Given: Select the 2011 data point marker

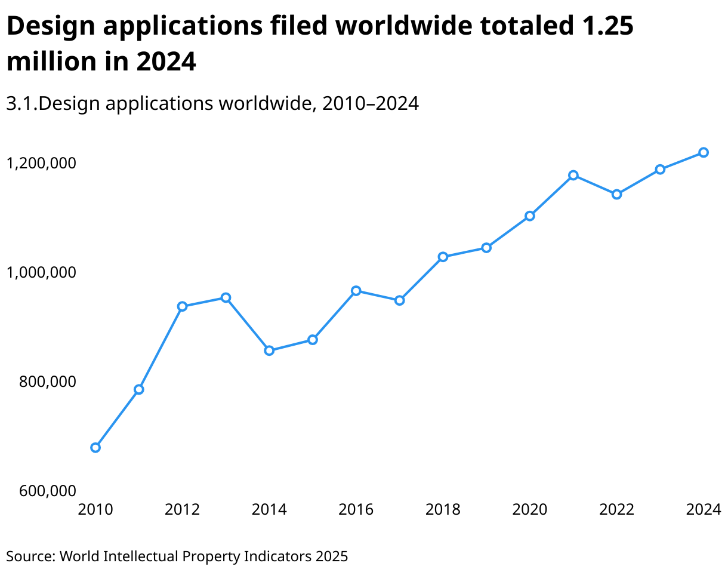Looking at the screenshot, I should coord(139,389).
